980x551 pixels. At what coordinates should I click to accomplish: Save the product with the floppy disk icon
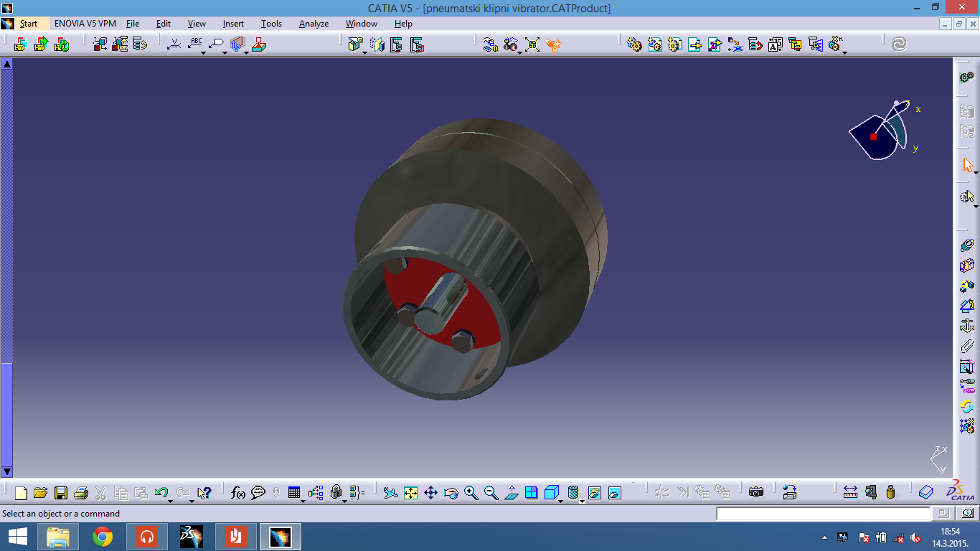point(61,493)
